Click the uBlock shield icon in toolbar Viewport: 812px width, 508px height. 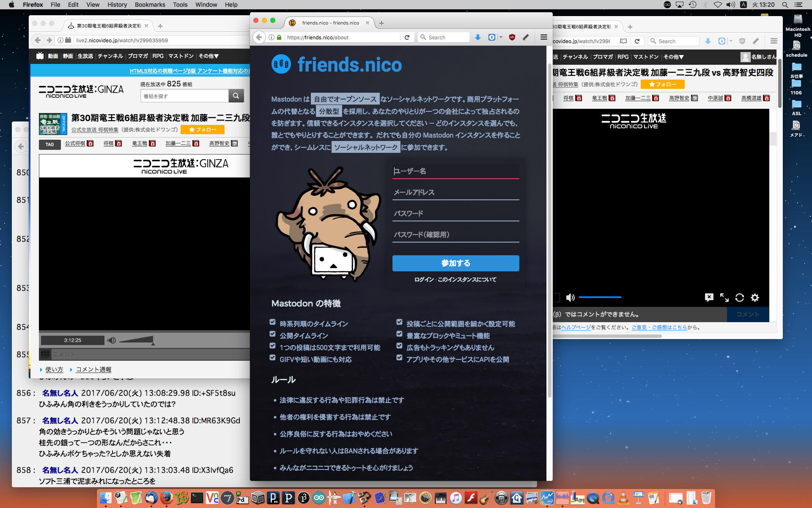point(512,37)
